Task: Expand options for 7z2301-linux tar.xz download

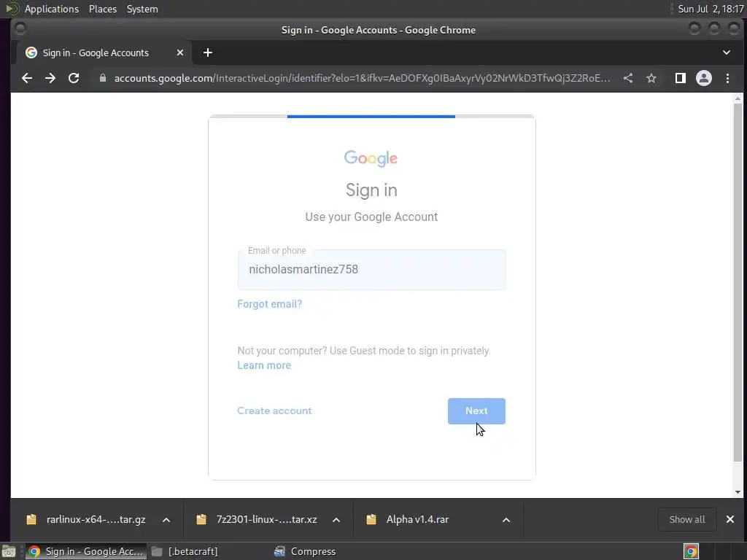Action: pyautogui.click(x=336, y=520)
